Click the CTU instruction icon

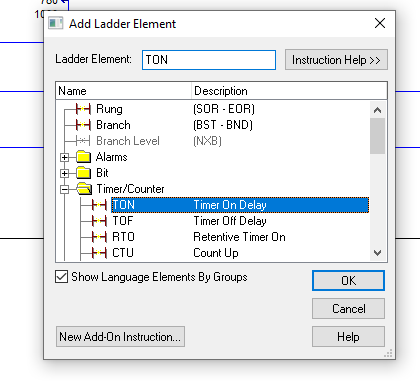(x=99, y=253)
